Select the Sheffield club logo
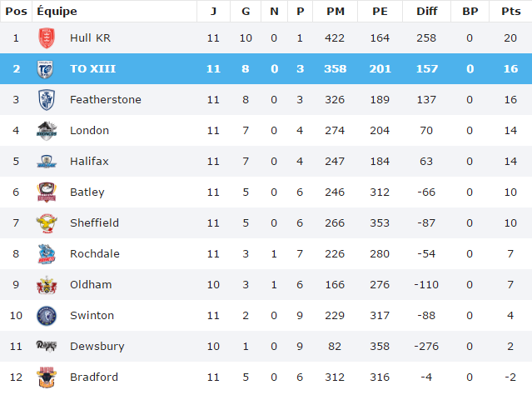 (x=46, y=223)
